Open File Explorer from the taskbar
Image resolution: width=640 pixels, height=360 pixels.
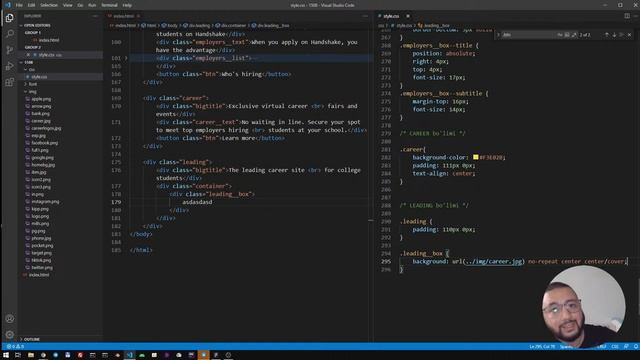tap(31, 355)
